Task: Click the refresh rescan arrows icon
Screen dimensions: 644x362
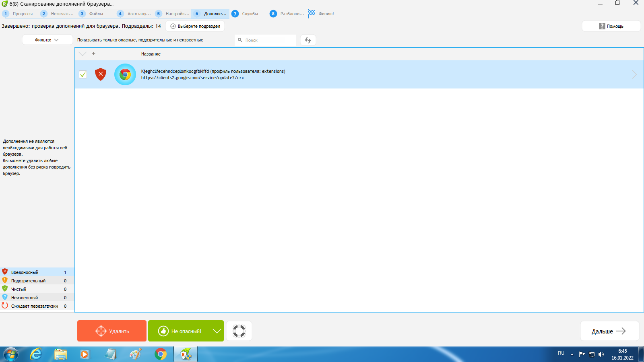Action: [x=308, y=40]
